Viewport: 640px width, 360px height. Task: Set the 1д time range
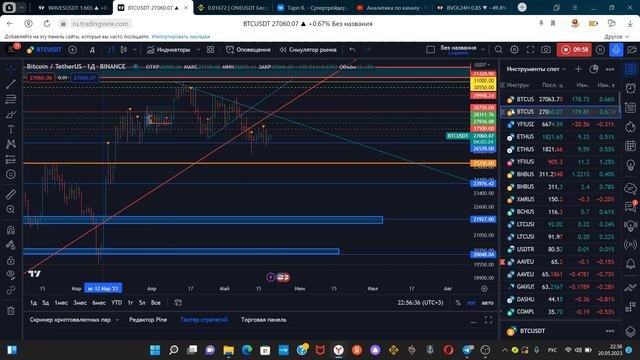click(33, 303)
